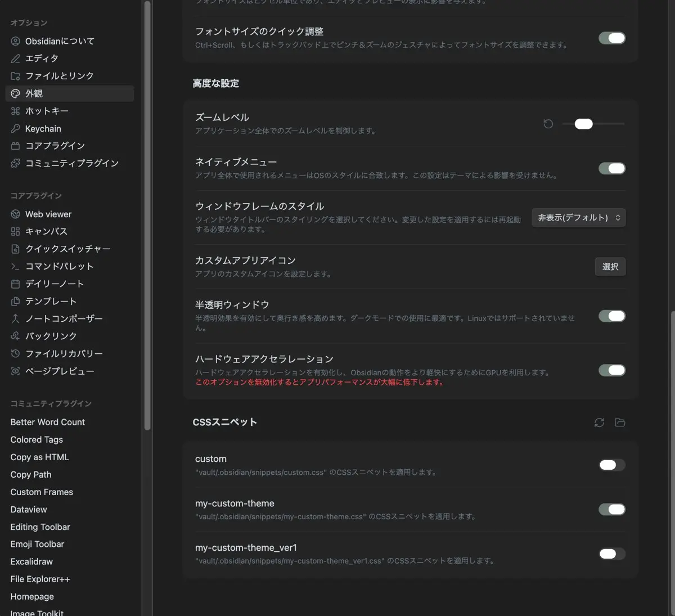Open Custom Frames plugin settings

[70, 492]
